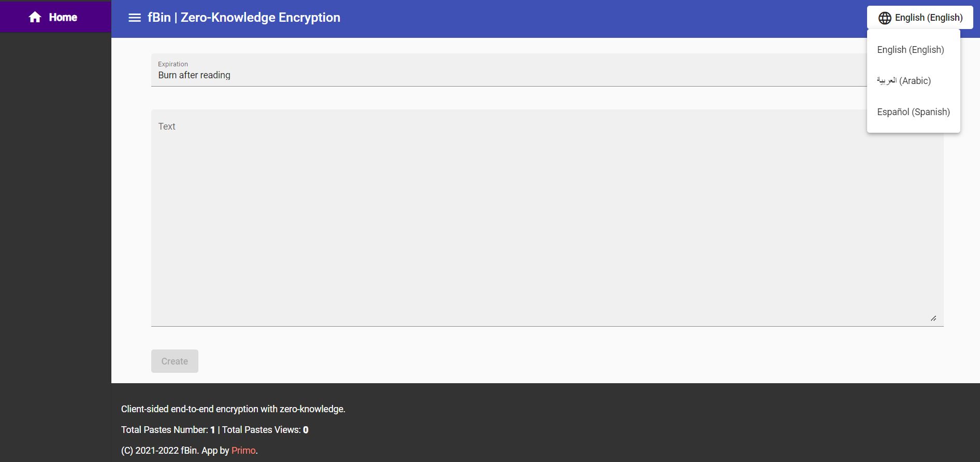The width and height of the screenshot is (980, 462).
Task: Choose Arabic from the language list
Action: point(904,81)
